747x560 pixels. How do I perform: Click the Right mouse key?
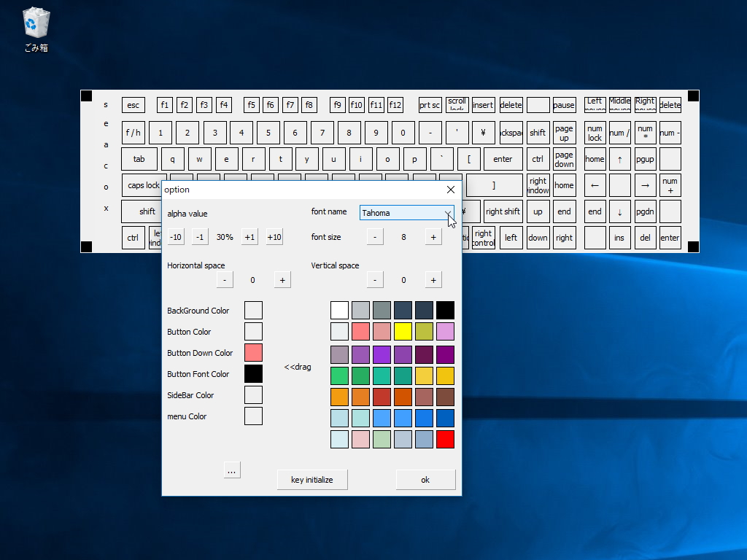pos(645,105)
